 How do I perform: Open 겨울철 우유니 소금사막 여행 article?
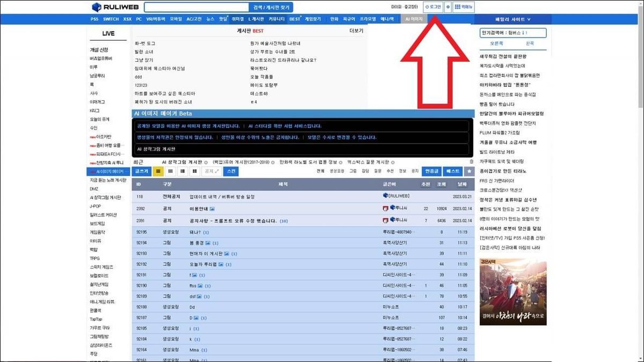point(508,142)
